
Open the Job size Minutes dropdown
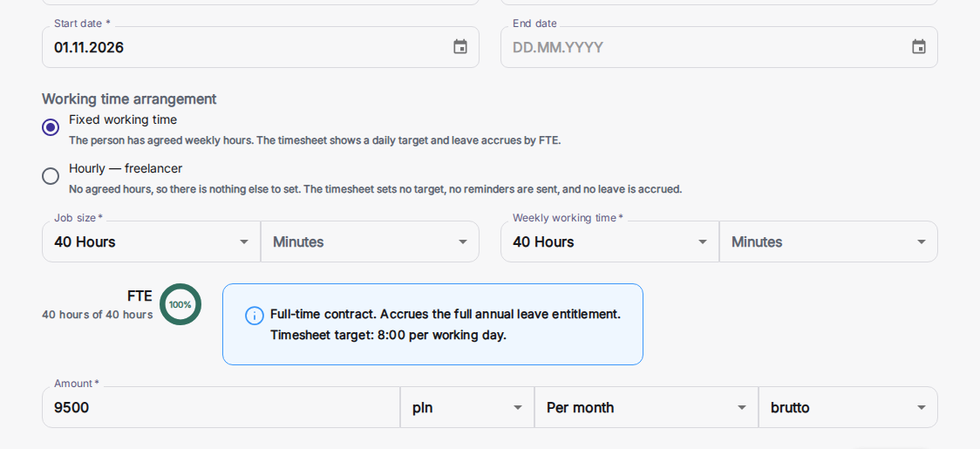coord(370,242)
